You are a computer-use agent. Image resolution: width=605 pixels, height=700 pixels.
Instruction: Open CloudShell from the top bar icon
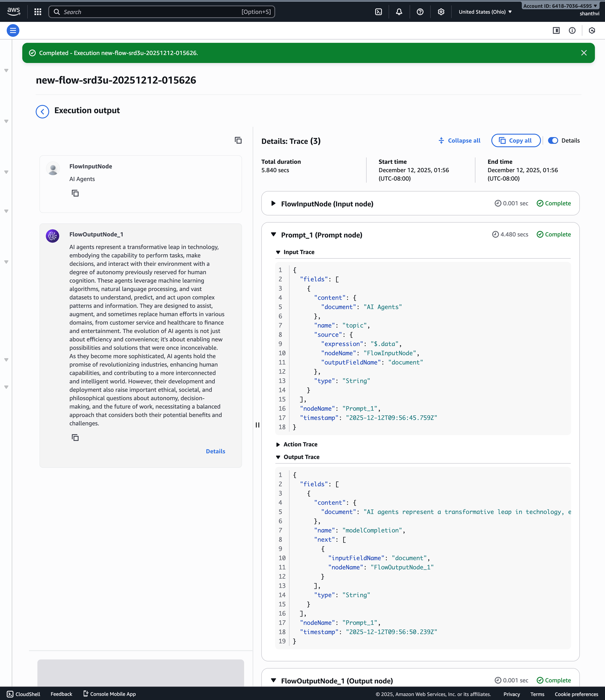click(379, 12)
